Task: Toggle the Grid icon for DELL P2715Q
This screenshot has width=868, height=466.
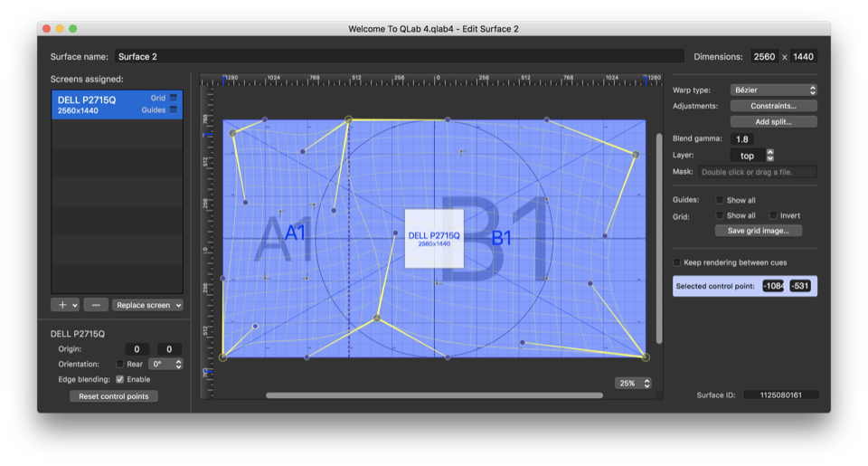Action: (174, 98)
